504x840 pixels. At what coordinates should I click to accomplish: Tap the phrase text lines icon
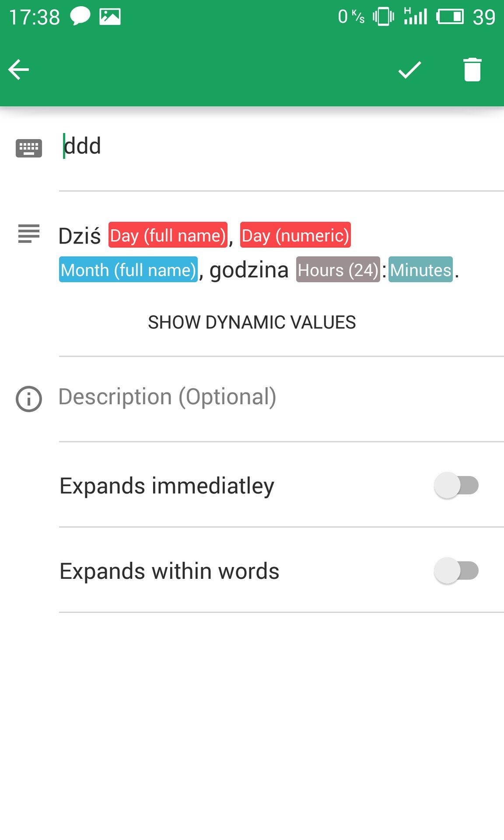click(x=29, y=234)
